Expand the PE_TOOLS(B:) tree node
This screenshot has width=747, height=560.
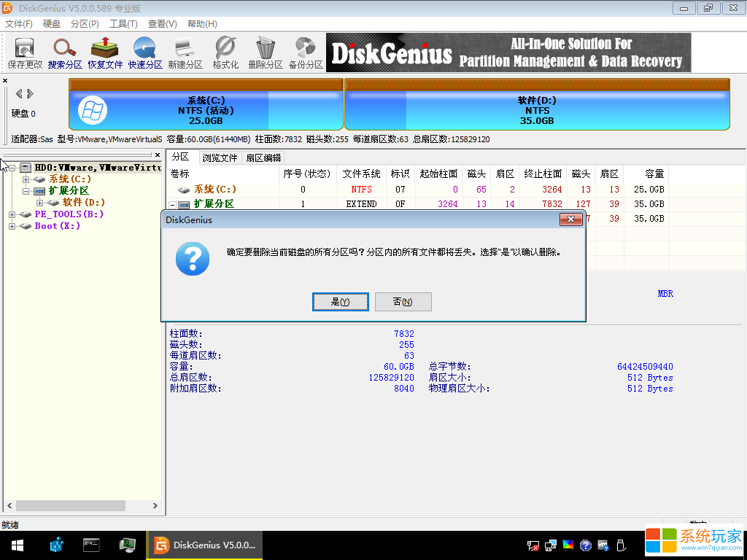click(x=12, y=214)
